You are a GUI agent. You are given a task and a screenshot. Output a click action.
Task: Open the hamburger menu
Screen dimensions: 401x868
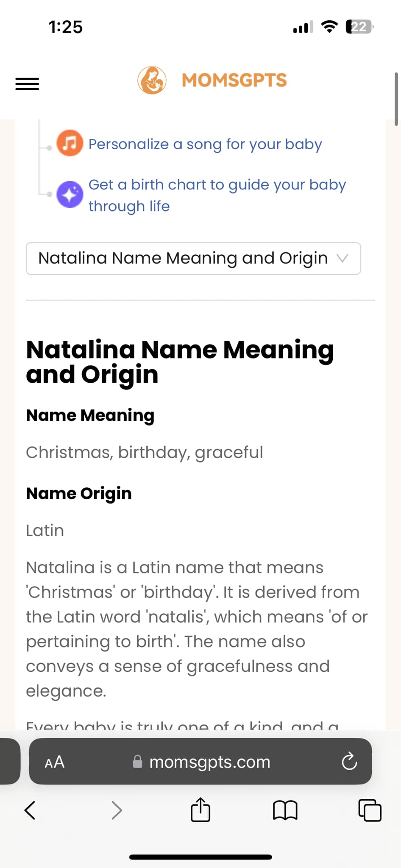27,83
